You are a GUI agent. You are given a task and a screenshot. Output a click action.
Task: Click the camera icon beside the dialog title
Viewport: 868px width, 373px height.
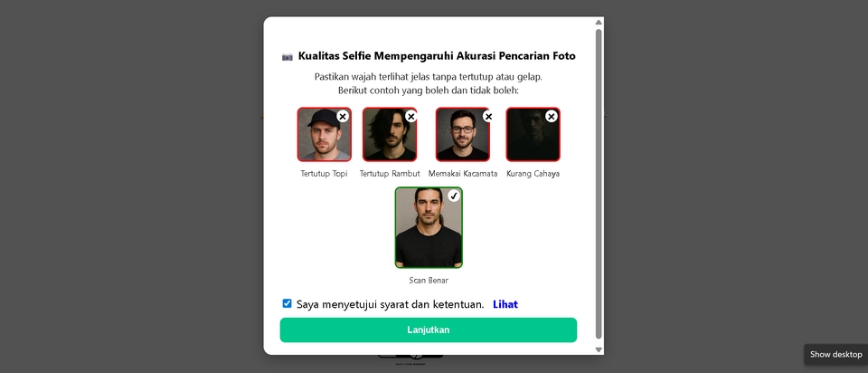point(287,56)
